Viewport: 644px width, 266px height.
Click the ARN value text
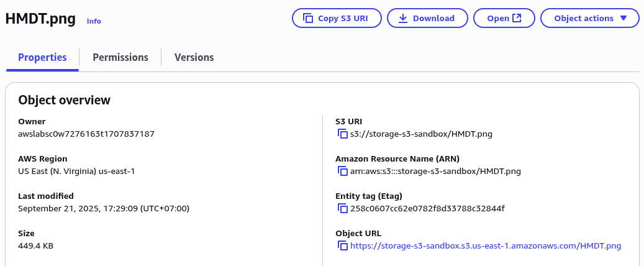pos(435,171)
